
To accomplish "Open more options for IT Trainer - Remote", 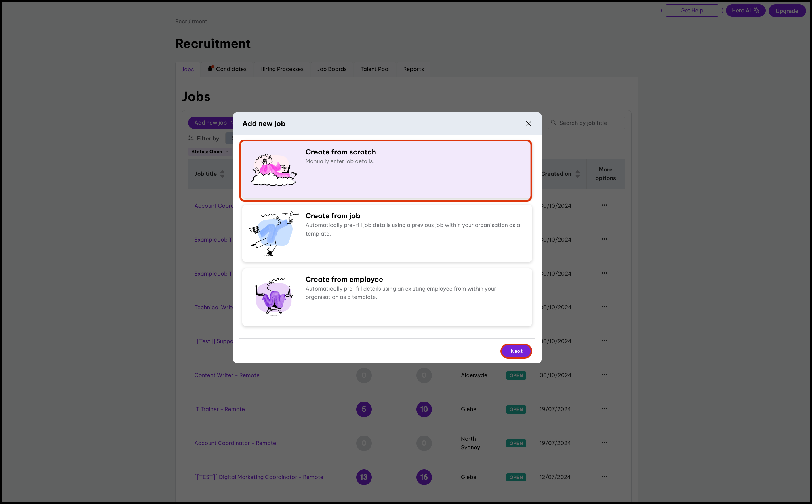I will tap(604, 409).
